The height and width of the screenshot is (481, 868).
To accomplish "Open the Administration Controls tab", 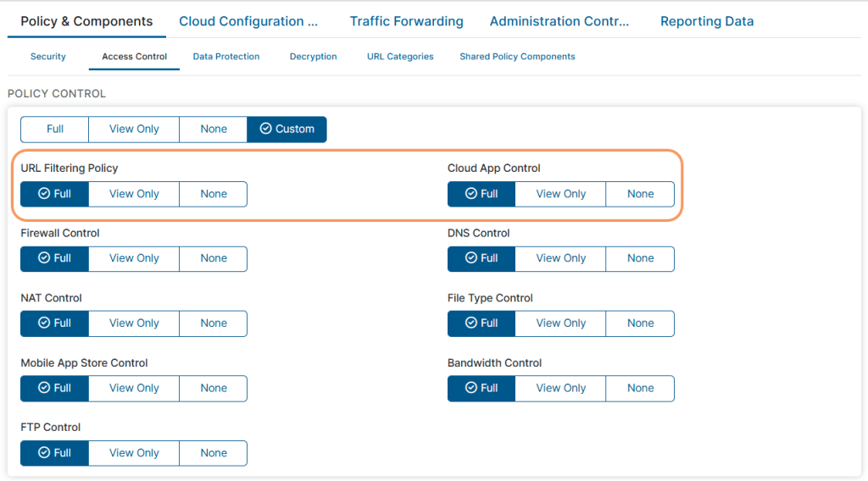I will (559, 21).
